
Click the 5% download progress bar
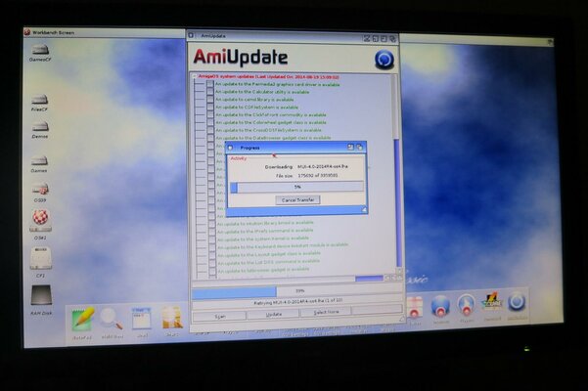click(x=294, y=186)
